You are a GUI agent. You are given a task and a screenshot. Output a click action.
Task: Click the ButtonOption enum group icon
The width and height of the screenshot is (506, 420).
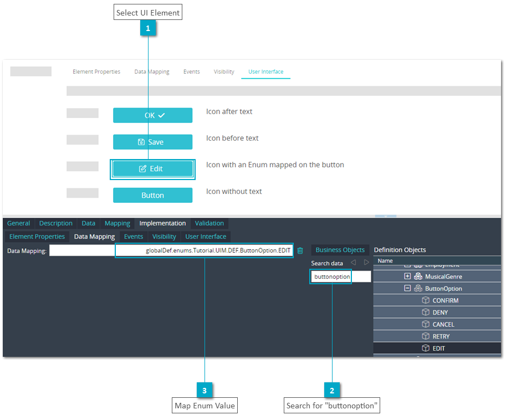(x=418, y=288)
